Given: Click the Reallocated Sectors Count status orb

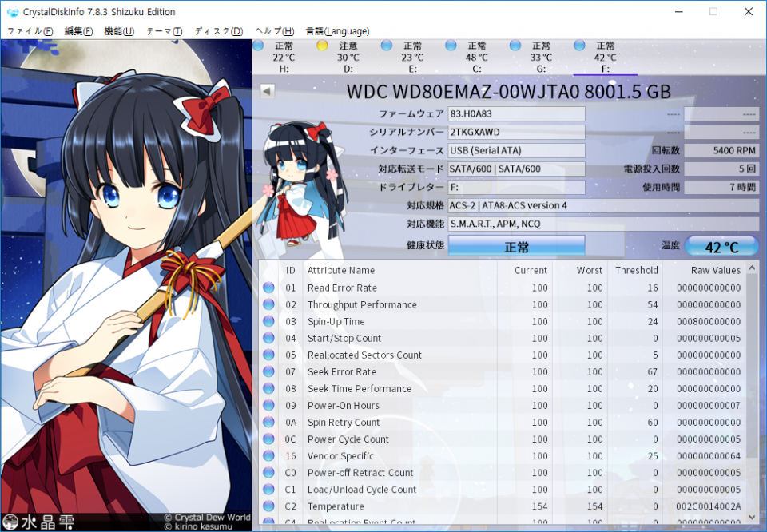Looking at the screenshot, I should click(x=268, y=355).
